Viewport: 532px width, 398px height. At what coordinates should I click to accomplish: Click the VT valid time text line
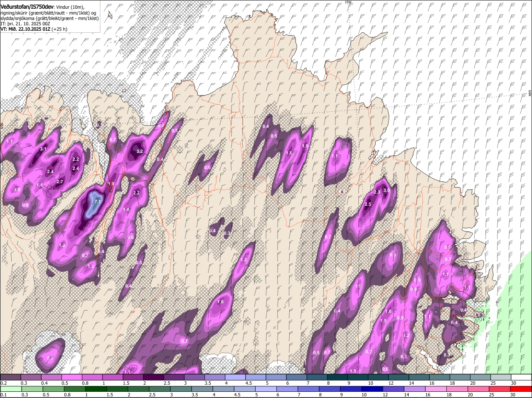click(x=33, y=29)
